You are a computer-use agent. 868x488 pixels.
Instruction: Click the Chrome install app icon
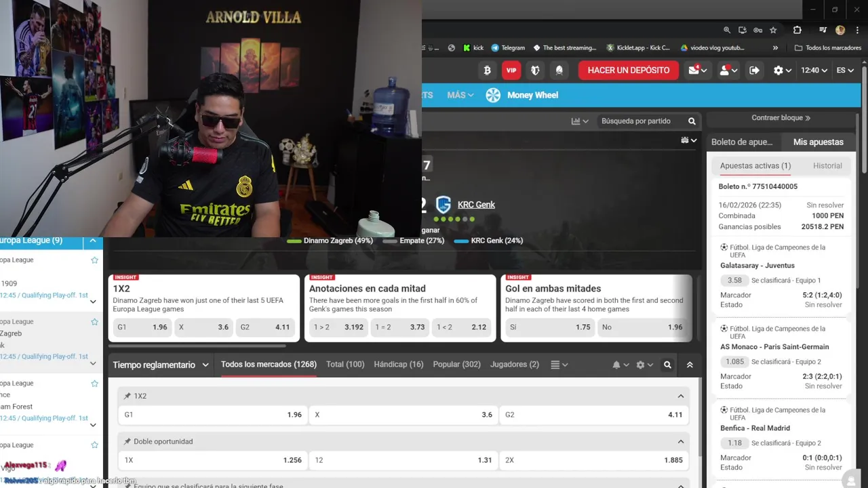pyautogui.click(x=743, y=30)
